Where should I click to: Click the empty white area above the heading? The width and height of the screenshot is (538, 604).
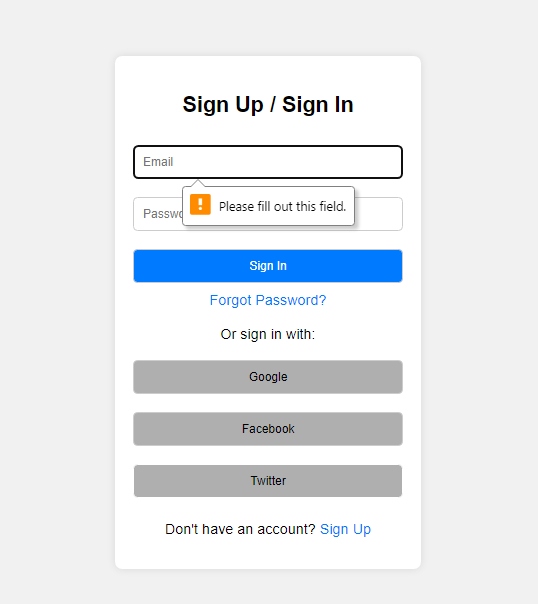268,74
